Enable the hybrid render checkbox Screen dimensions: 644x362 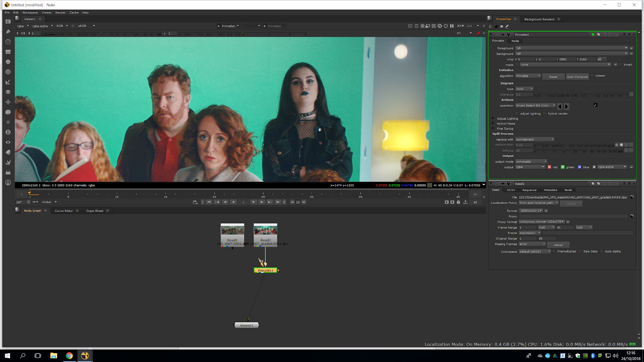[545, 113]
